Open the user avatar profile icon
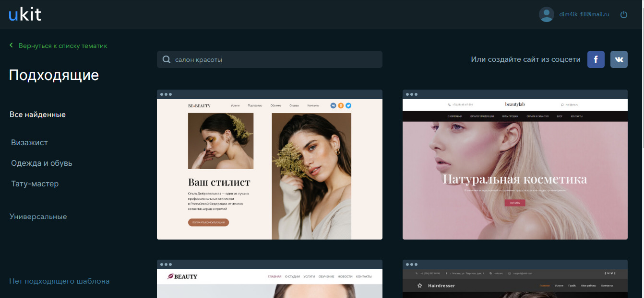The image size is (644, 298). pyautogui.click(x=546, y=14)
